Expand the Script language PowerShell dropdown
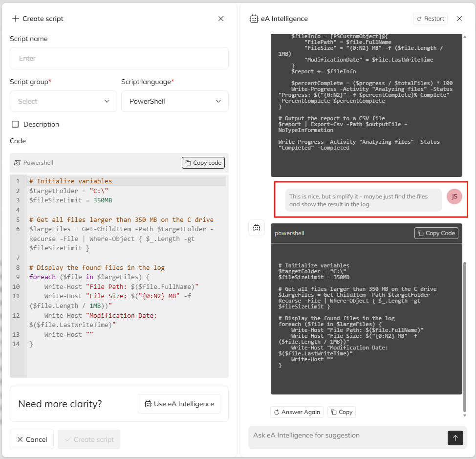This screenshot has width=476, height=459. [174, 101]
